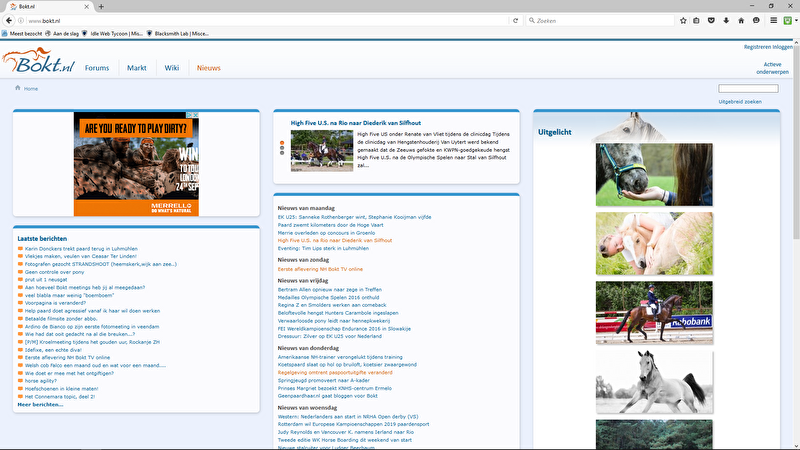The width and height of the screenshot is (800, 450).
Task: Open the bookmarks list icon
Action: [696, 20]
